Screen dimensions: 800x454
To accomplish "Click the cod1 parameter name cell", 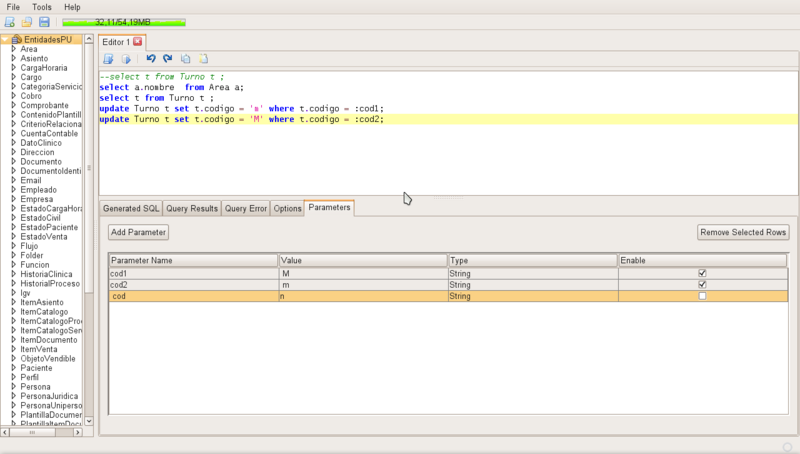I will [193, 273].
